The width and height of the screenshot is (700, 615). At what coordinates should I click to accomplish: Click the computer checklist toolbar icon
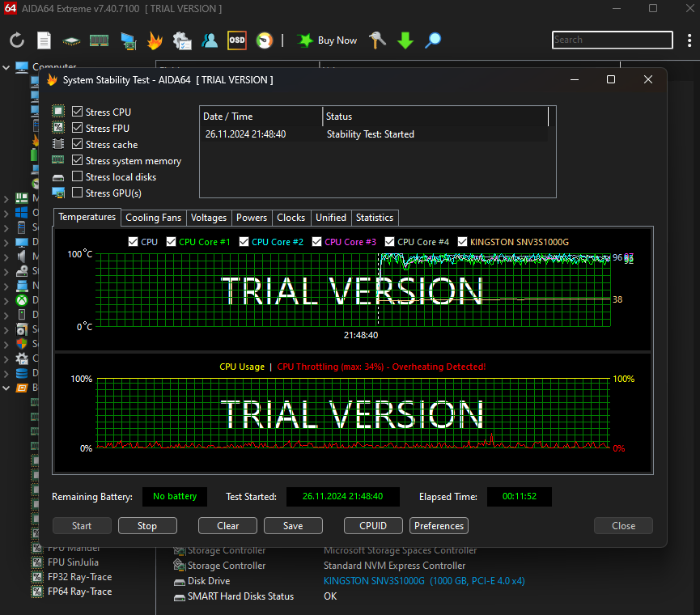point(182,40)
